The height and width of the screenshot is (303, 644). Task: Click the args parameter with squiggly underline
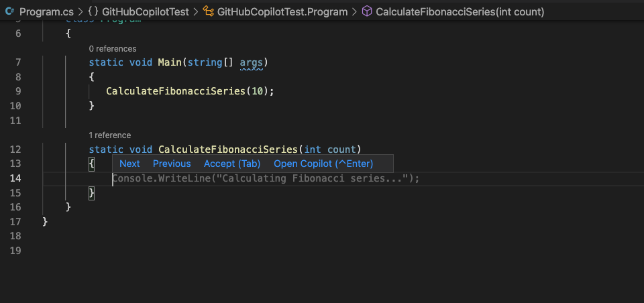(252, 62)
